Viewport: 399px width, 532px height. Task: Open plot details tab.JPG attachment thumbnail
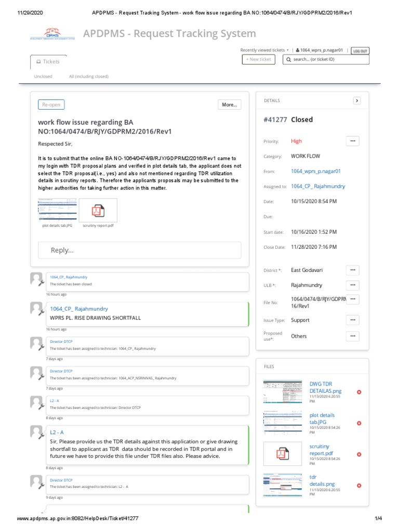(57, 210)
